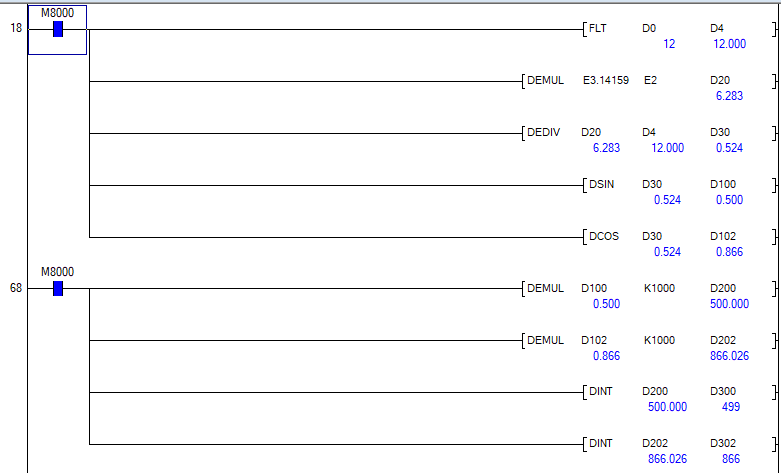Click the D300 destination register

(x=721, y=391)
